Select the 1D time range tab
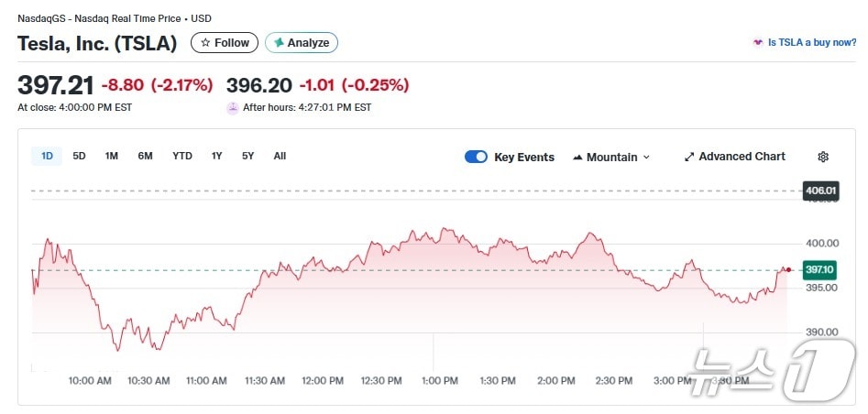Image resolution: width=868 pixels, height=414 pixels. click(x=47, y=156)
